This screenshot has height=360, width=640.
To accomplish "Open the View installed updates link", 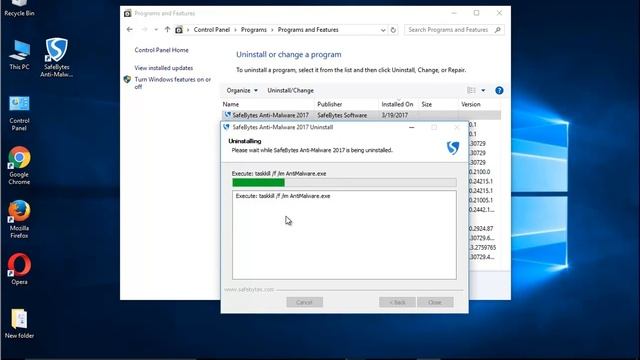I will click(x=164, y=68).
